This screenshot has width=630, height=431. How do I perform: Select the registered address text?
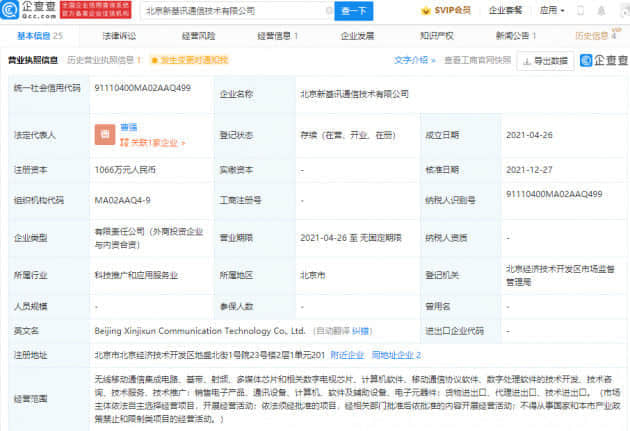(209, 355)
